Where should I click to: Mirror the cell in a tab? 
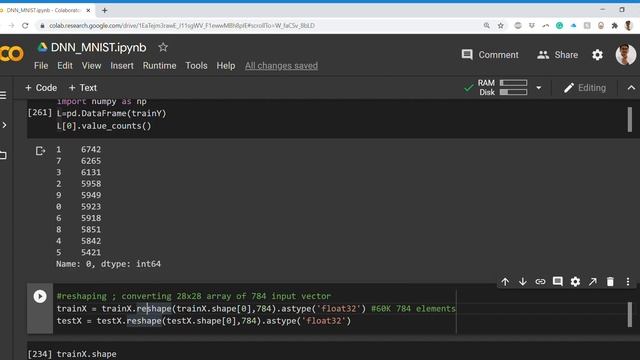point(593,282)
